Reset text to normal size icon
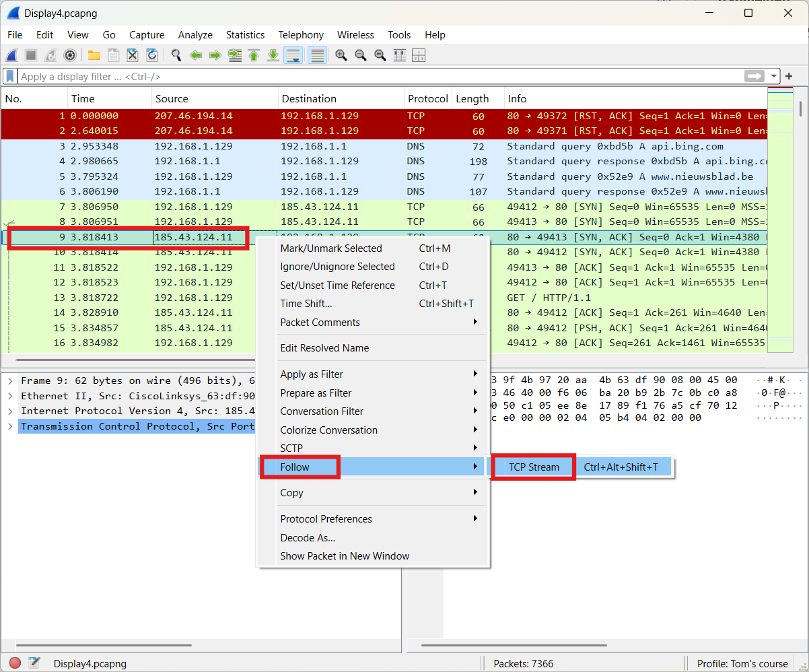Screen dimensions: 809x672 tap(380, 55)
